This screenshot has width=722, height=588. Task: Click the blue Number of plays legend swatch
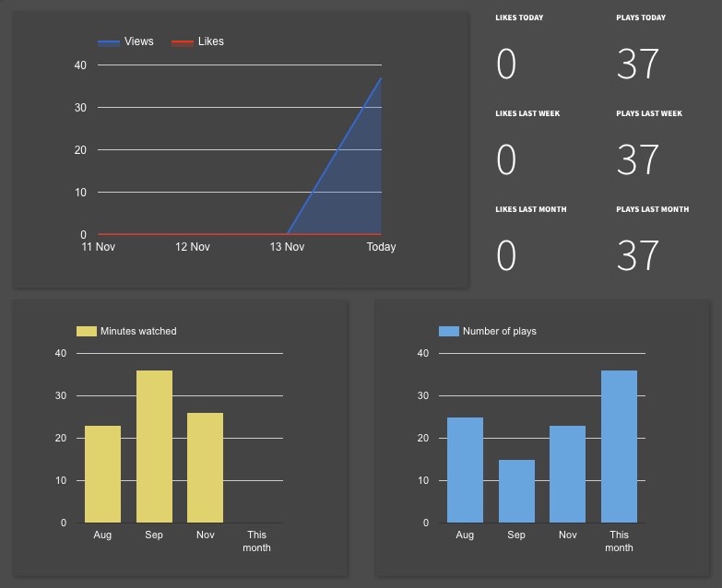coord(448,331)
